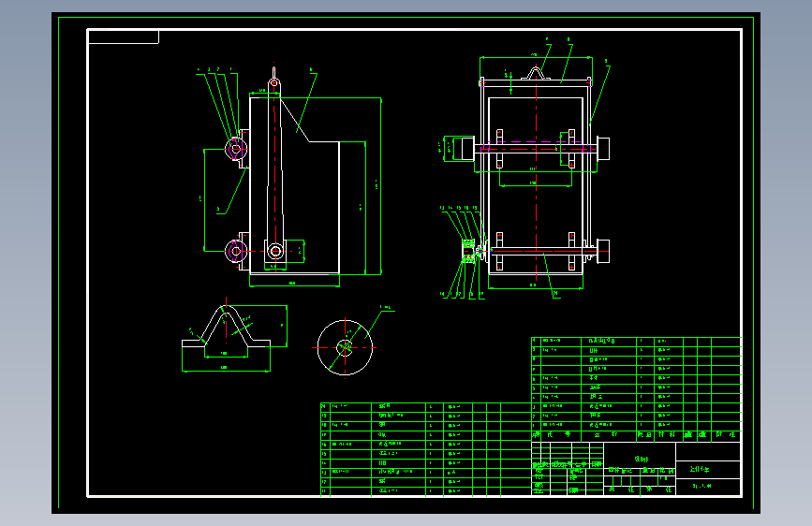Click the upper wheel in the side view
Image resolution: width=812 pixels, height=526 pixels.
[x=236, y=149]
